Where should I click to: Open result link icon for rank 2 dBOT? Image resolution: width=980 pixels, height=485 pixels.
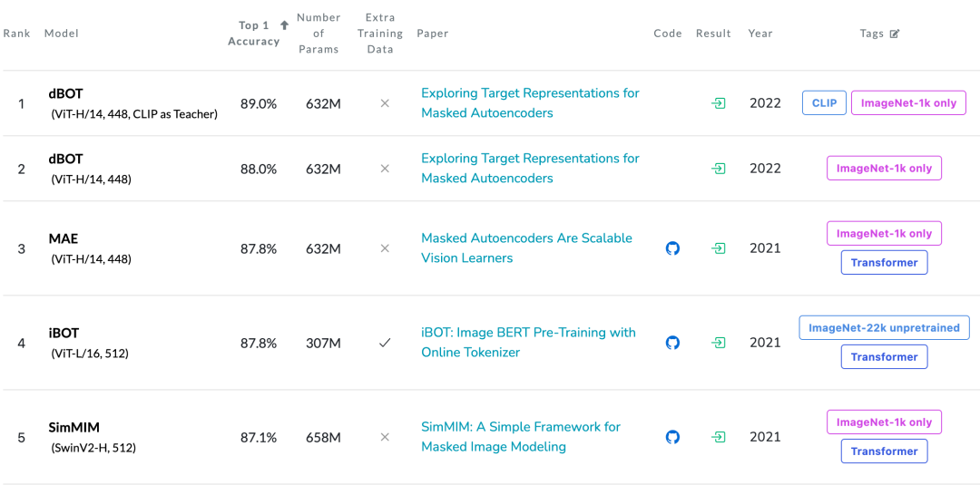[719, 169]
